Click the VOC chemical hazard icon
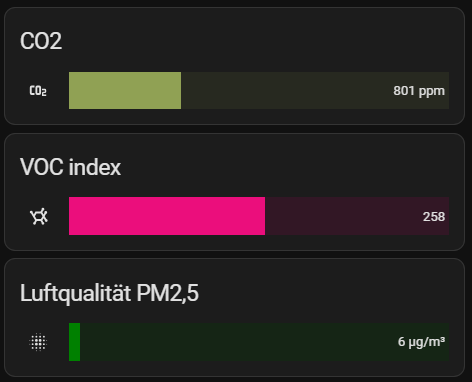 (39, 216)
